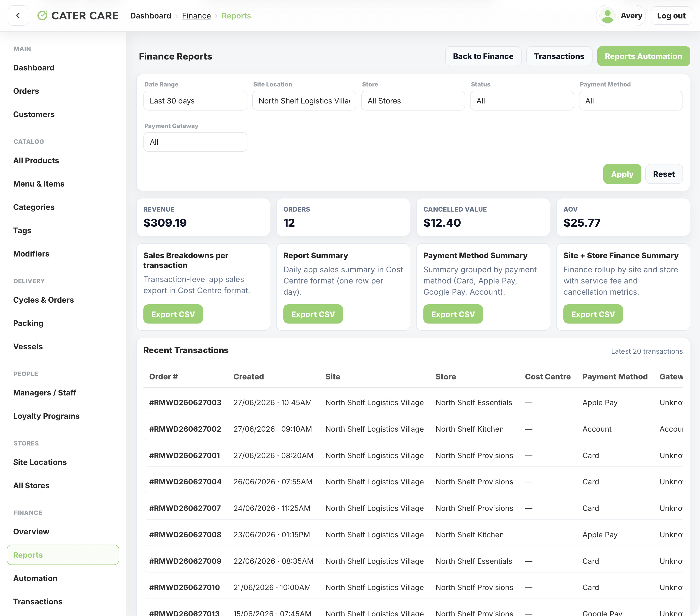Click the Finance breadcrumb link
The height and width of the screenshot is (616, 700).
pos(196,16)
